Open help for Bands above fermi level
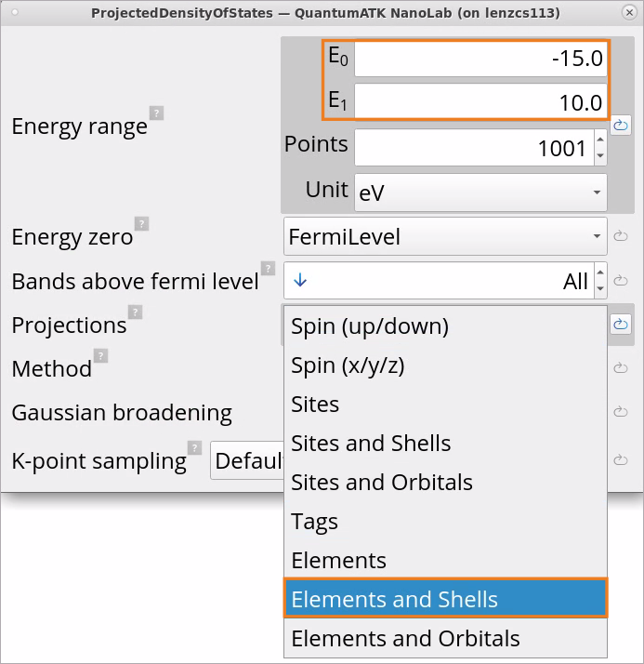 click(x=268, y=268)
